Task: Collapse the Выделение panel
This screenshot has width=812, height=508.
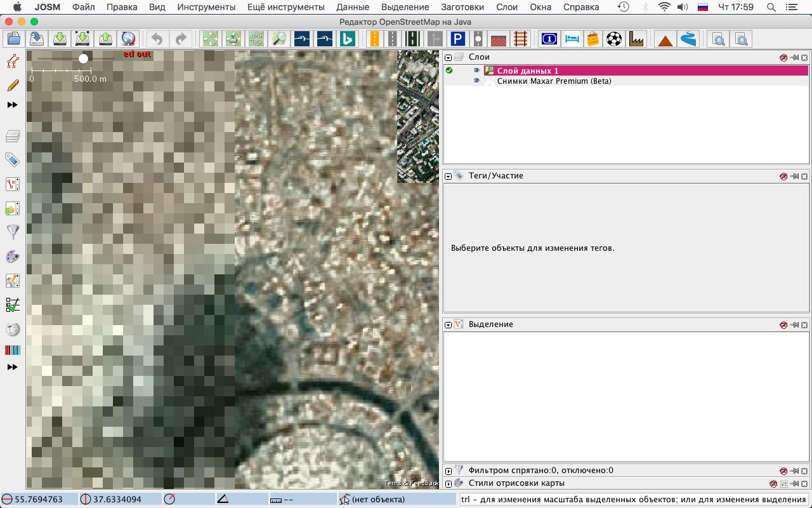Action: click(x=448, y=324)
